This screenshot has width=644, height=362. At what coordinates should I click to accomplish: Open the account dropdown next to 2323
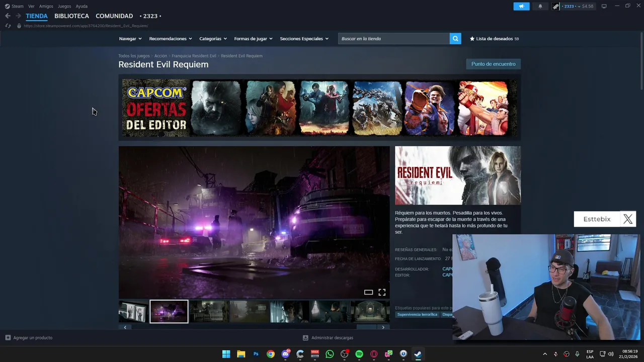pyautogui.click(x=578, y=6)
